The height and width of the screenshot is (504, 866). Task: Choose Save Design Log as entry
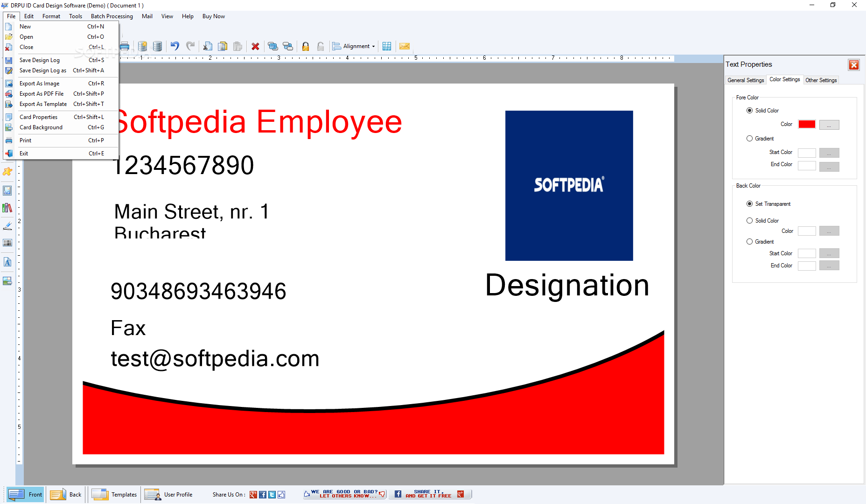[x=62, y=70]
